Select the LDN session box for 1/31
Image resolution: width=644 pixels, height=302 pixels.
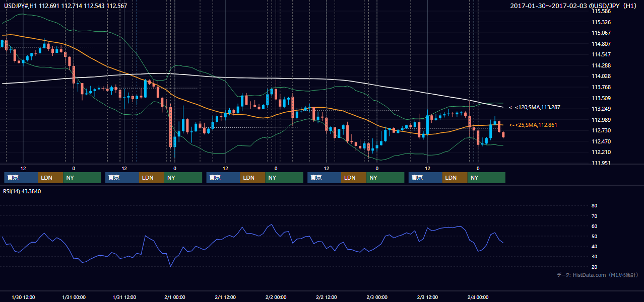[x=152, y=178]
